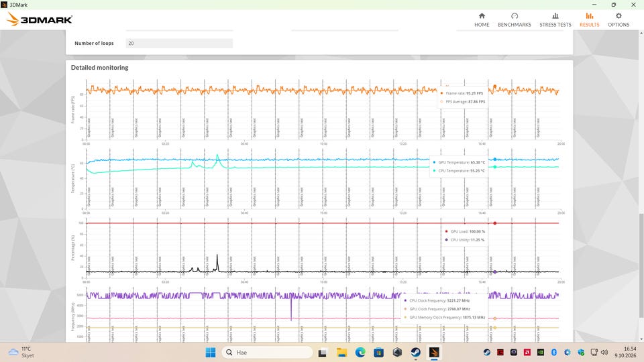Image resolution: width=644 pixels, height=362 pixels.
Task: Open Microsoft Edge from the taskbar
Action: 360,352
